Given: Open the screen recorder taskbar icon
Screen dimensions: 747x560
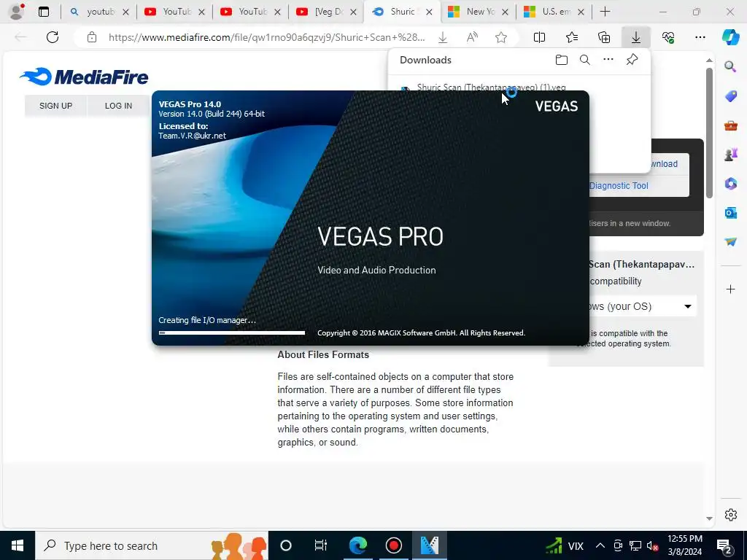Looking at the screenshot, I should [393, 545].
